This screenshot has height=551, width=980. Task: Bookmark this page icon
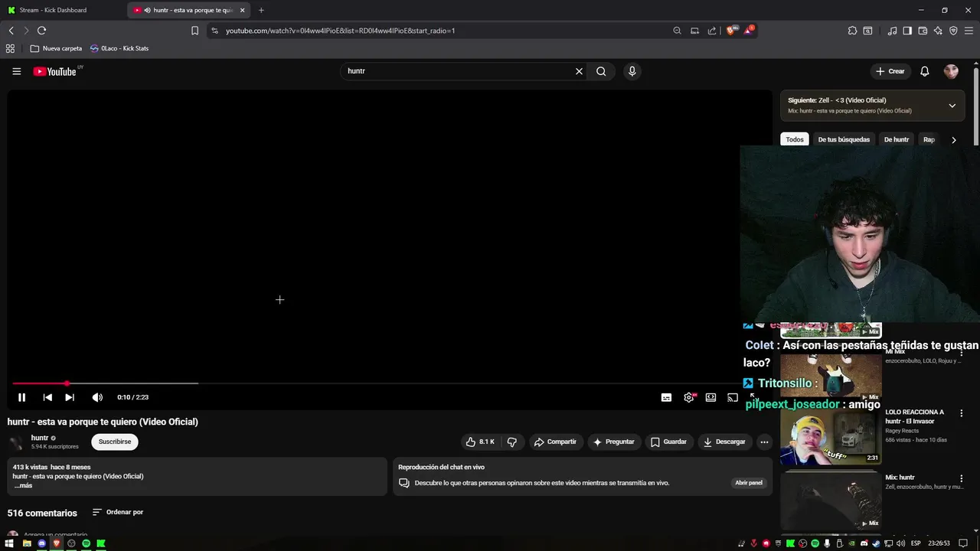tap(194, 31)
